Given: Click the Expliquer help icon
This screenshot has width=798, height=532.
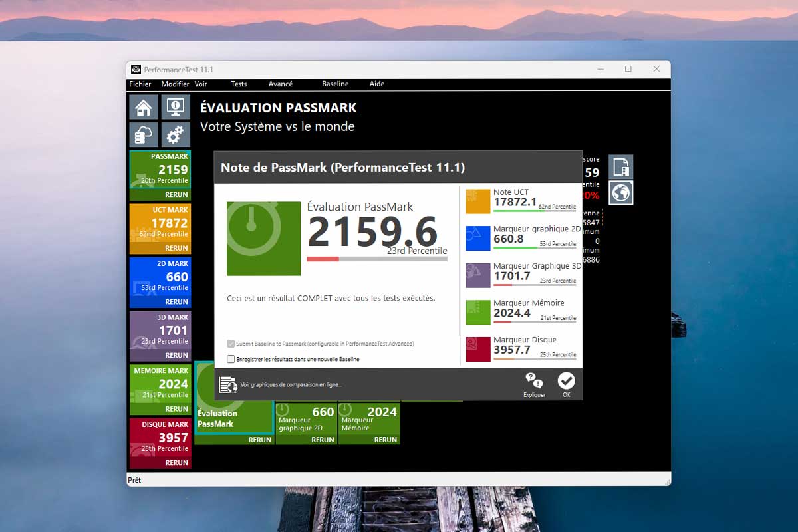Looking at the screenshot, I should (x=534, y=384).
